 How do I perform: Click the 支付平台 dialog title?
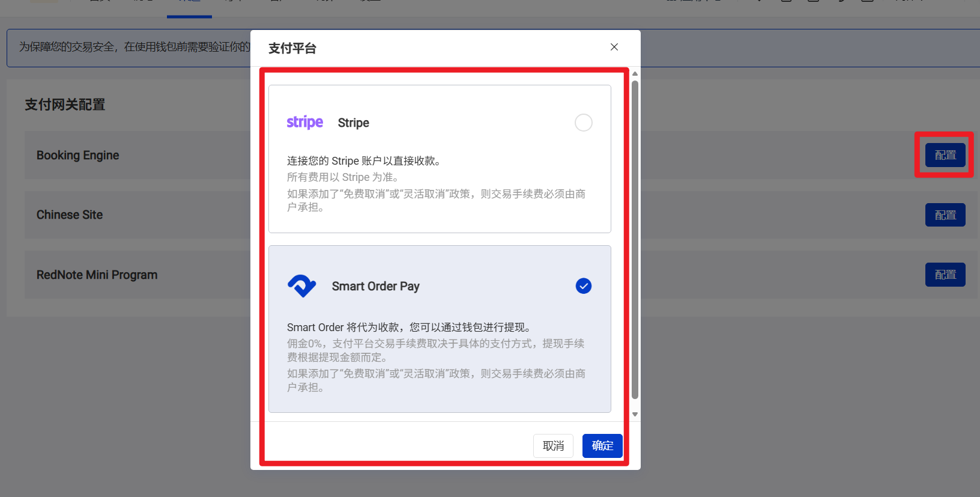point(292,48)
